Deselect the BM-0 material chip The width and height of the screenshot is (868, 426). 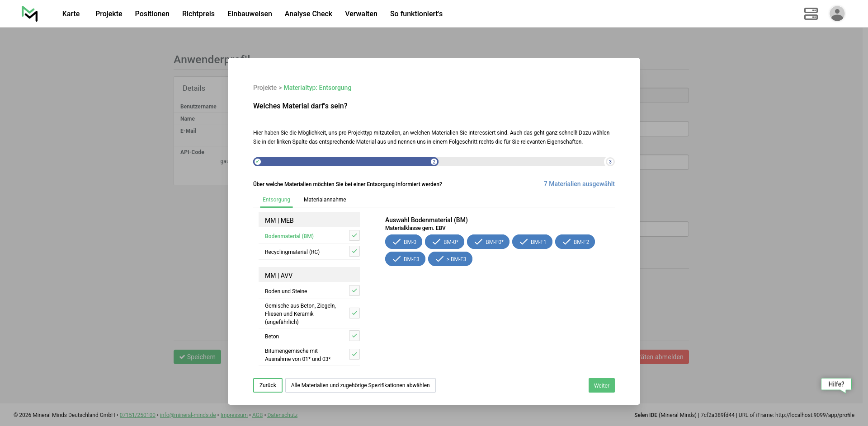coord(404,242)
